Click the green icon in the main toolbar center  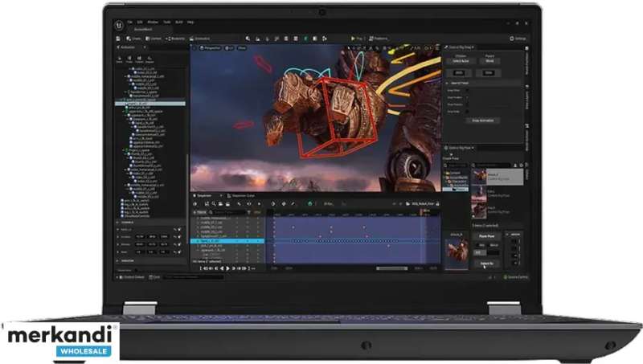coord(305,39)
